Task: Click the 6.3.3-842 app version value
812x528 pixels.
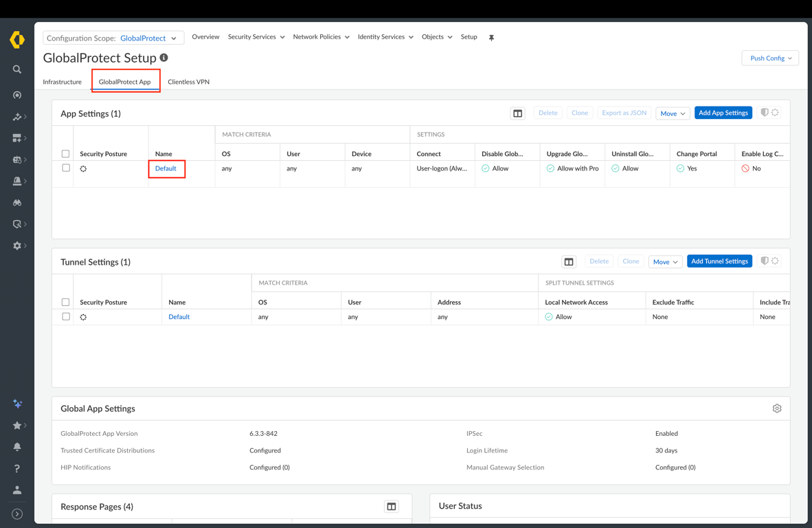Action: coord(264,434)
